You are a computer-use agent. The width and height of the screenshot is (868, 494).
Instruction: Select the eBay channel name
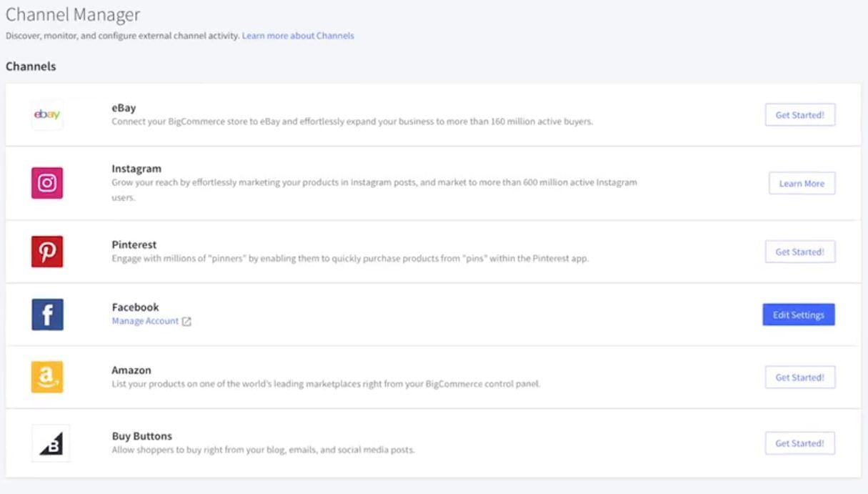click(x=124, y=109)
